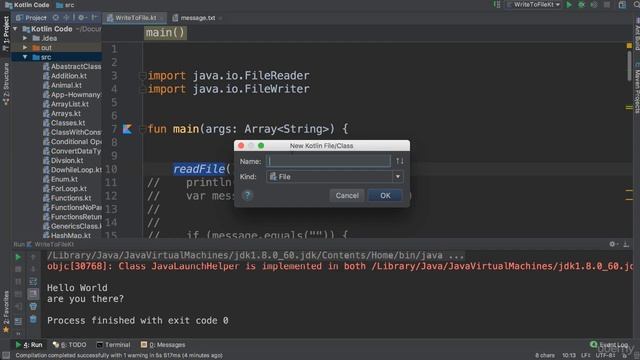Click the scroll from source target icon
640x360 pixels.
coord(56,18)
